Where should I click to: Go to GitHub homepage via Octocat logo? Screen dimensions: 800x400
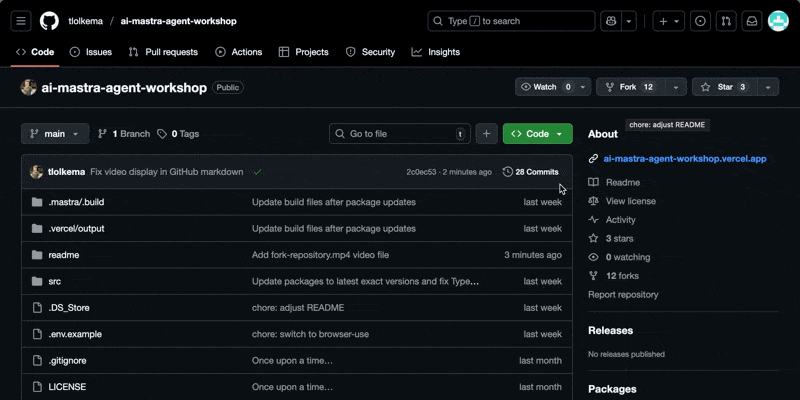[49, 21]
